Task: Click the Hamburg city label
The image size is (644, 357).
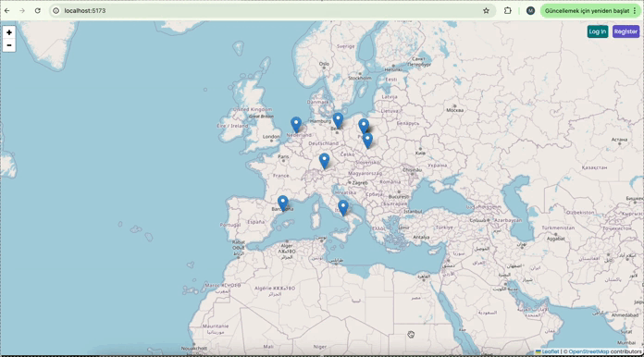Action: 320,121
